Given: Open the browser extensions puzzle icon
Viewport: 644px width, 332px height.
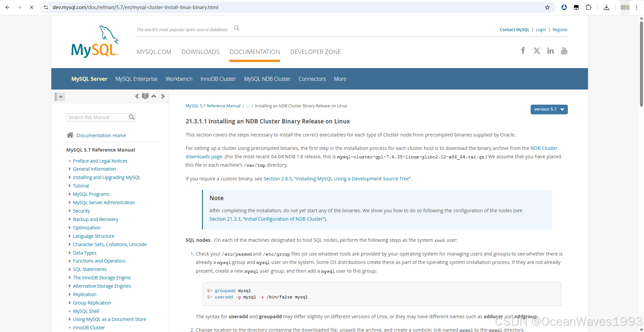Looking at the screenshot, I should (x=588, y=7).
